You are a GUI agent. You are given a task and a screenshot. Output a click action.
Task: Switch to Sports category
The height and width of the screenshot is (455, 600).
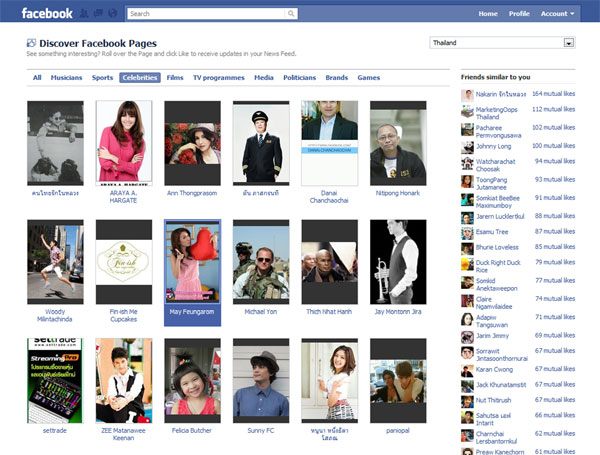pyautogui.click(x=102, y=78)
